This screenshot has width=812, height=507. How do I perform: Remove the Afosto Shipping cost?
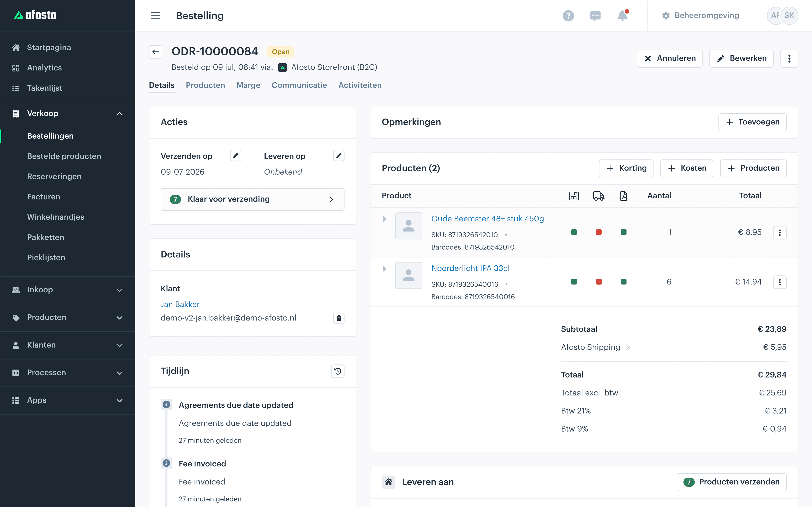(628, 348)
